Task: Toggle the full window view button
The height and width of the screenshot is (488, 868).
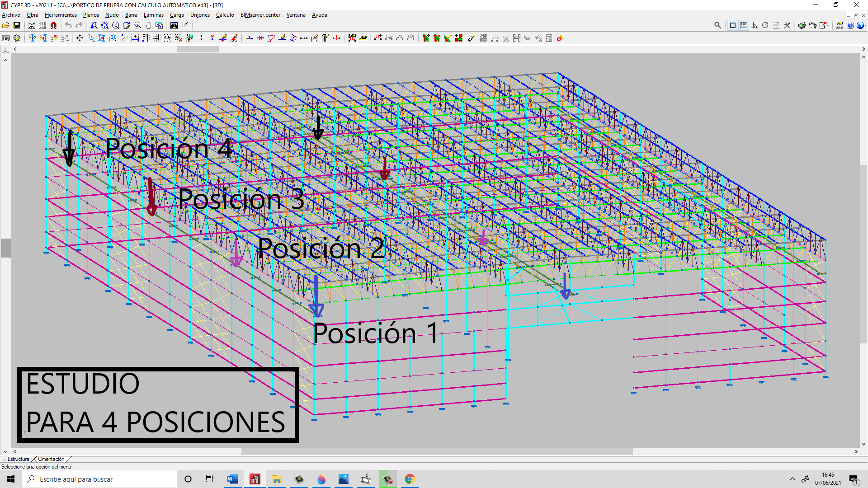Action: (732, 25)
